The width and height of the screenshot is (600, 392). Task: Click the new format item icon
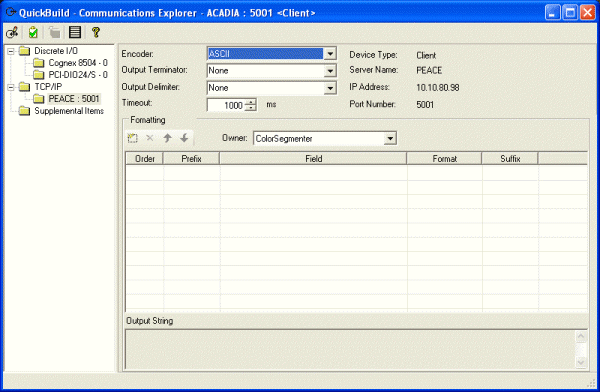[132, 138]
